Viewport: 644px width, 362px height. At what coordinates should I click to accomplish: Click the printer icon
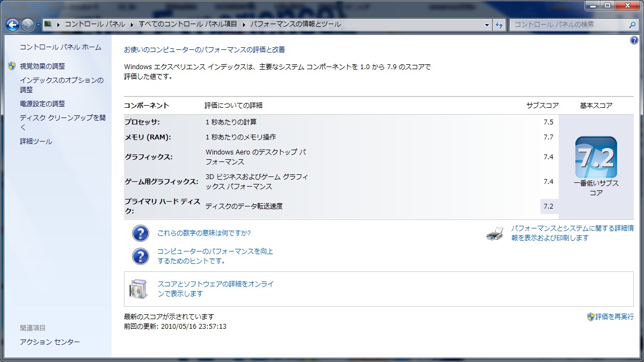495,234
